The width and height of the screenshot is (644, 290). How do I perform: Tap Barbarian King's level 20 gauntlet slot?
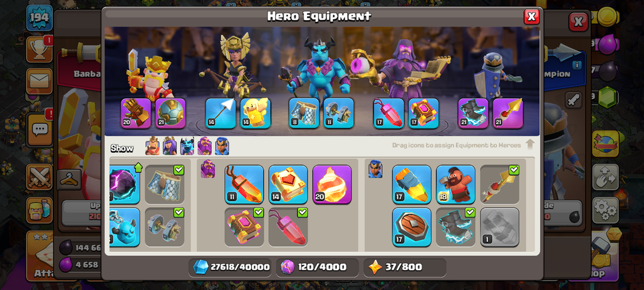136,113
